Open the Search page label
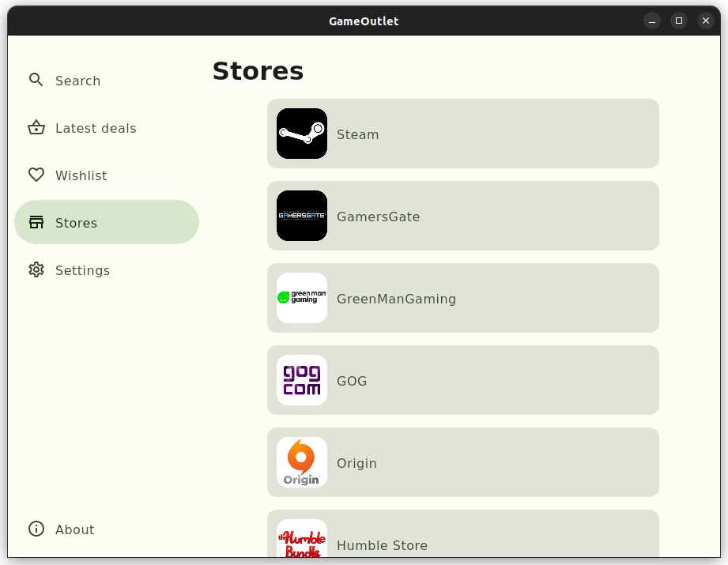Viewport: 728px width, 565px height. [x=78, y=81]
